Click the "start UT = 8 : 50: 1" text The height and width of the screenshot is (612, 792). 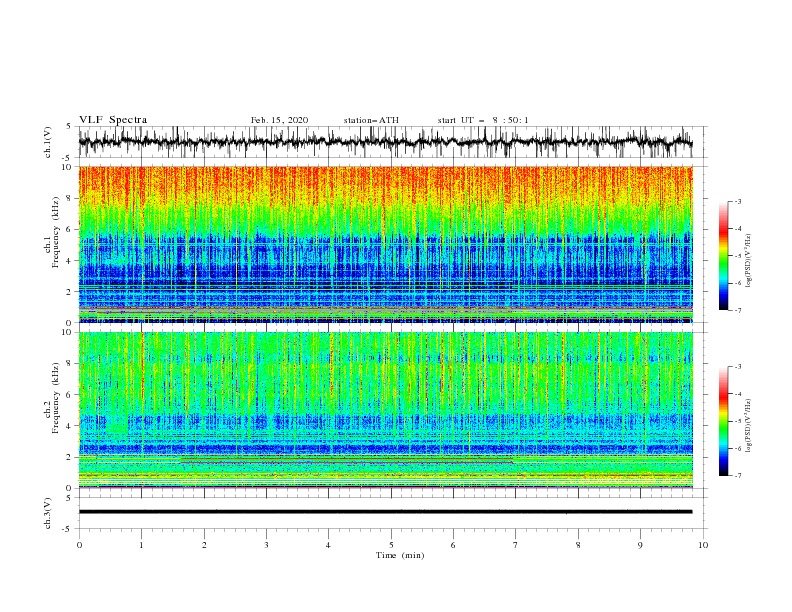click(483, 120)
